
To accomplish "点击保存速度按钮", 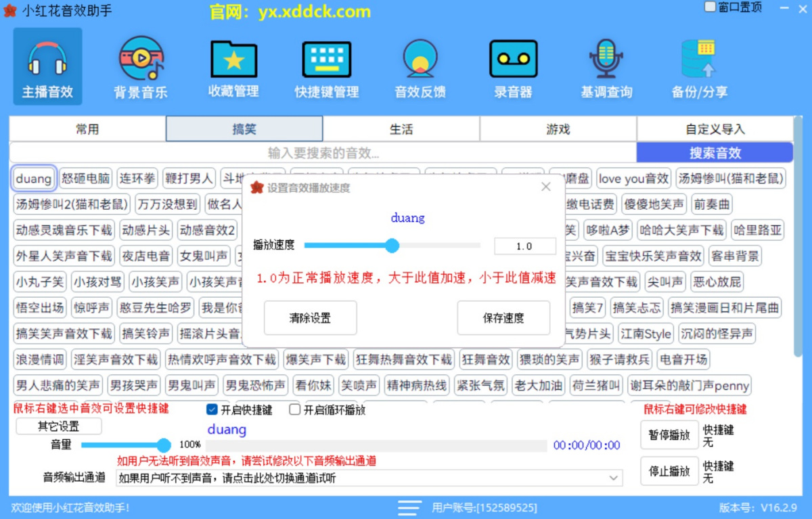I will coord(503,318).
